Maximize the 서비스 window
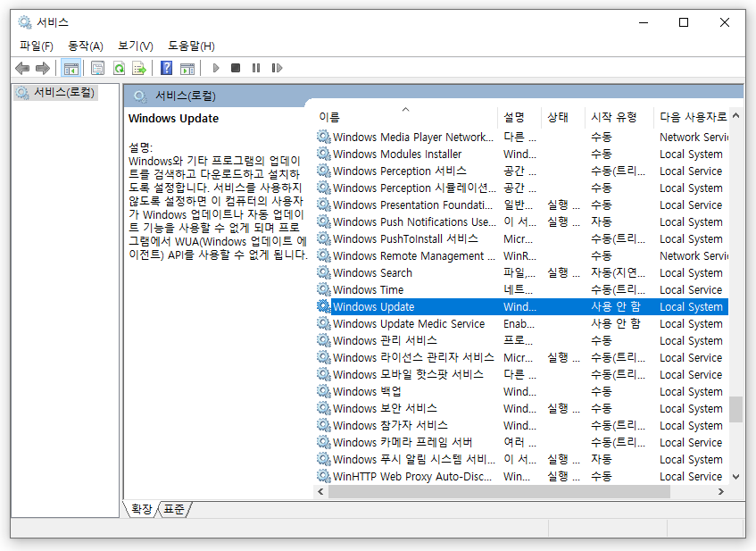Screen dimensions: 756x551 [x=683, y=22]
